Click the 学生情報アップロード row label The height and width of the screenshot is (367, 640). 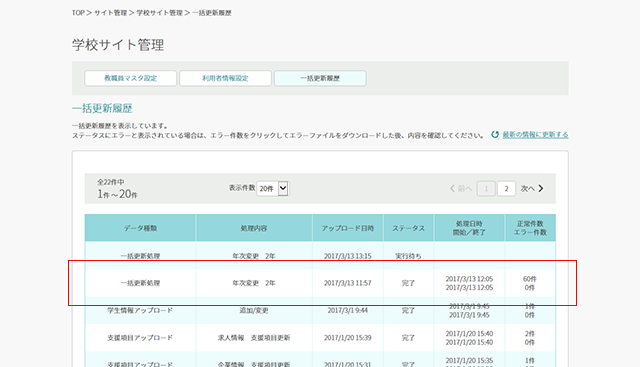pos(140,310)
